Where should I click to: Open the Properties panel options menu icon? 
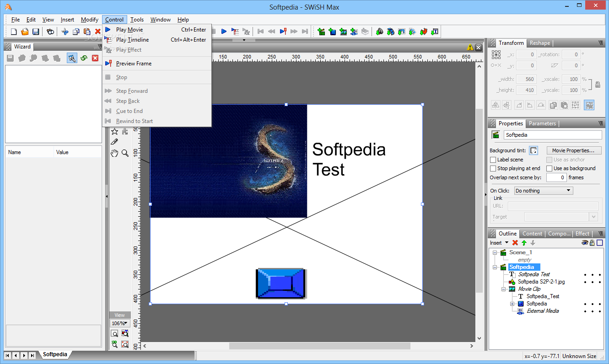tap(600, 123)
